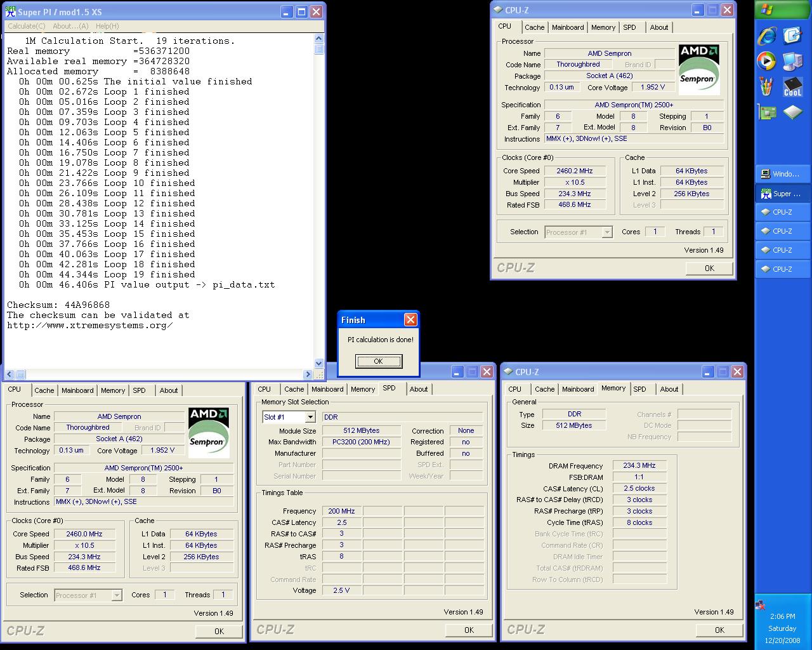This screenshot has height=650, width=812.
Task: Click Core Speed 2460.2 MHz value
Action: (575, 171)
